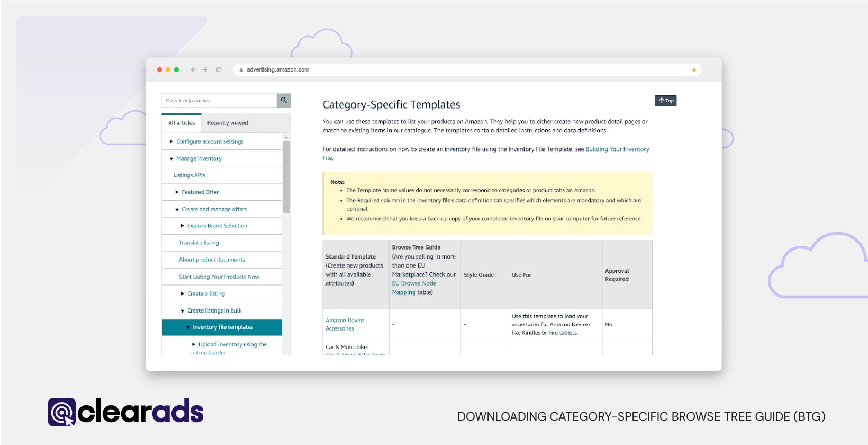The image size is (868, 445).
Task: Click the clearads logo
Action: tap(125, 412)
